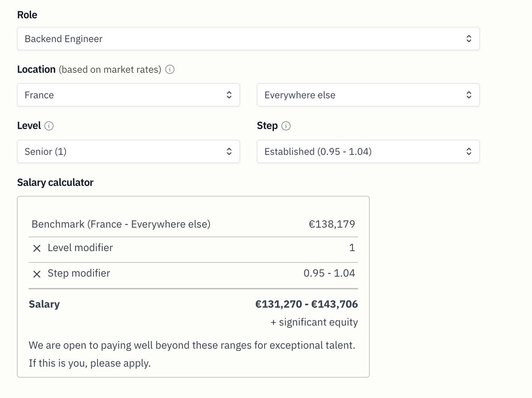Viewport: 532px width, 398px height.
Task: Click the multiply icon before Level modifier
Action: pos(37,248)
